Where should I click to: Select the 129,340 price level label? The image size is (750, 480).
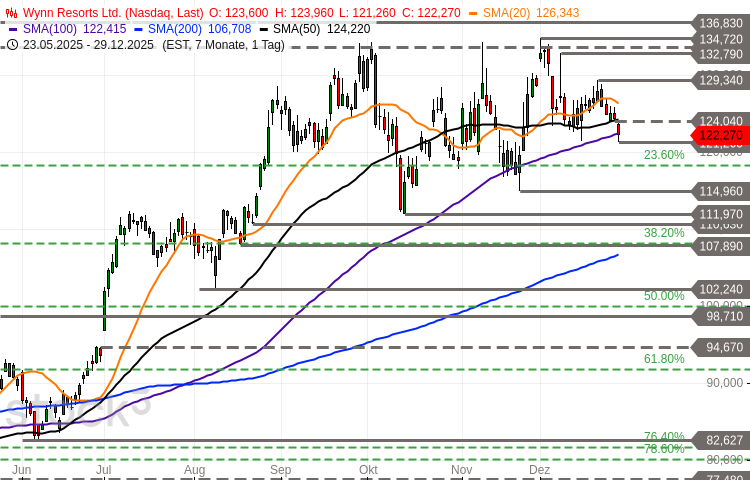720,80
